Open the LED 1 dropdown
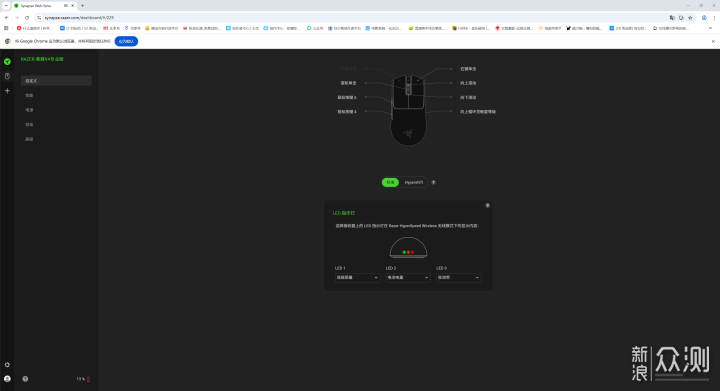This screenshot has width=720, height=391. (x=357, y=278)
